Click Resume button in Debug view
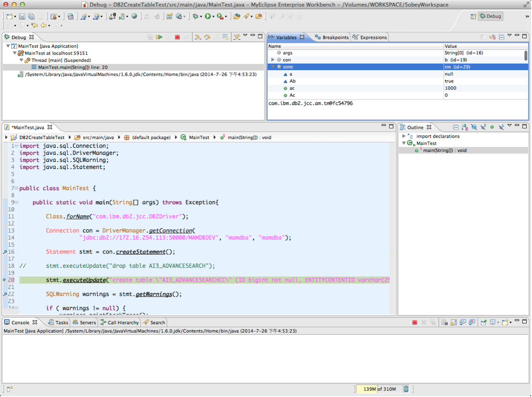532x397 pixels. 159,37
